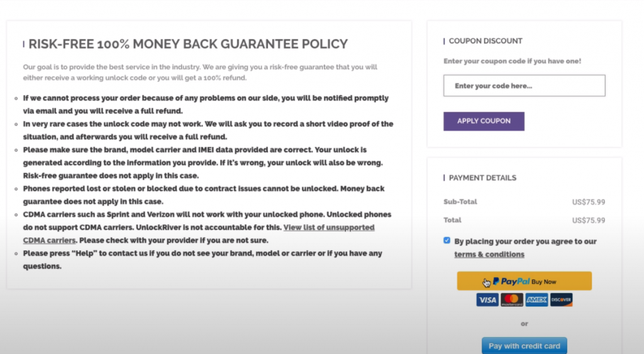
Task: Click the Mastercard logo icon
Action: click(512, 300)
